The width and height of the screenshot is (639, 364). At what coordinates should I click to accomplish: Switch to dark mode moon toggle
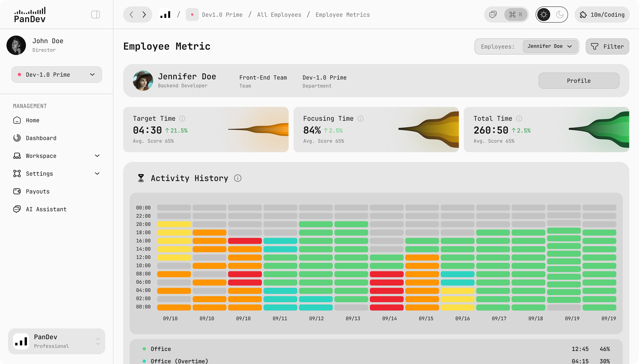[560, 14]
